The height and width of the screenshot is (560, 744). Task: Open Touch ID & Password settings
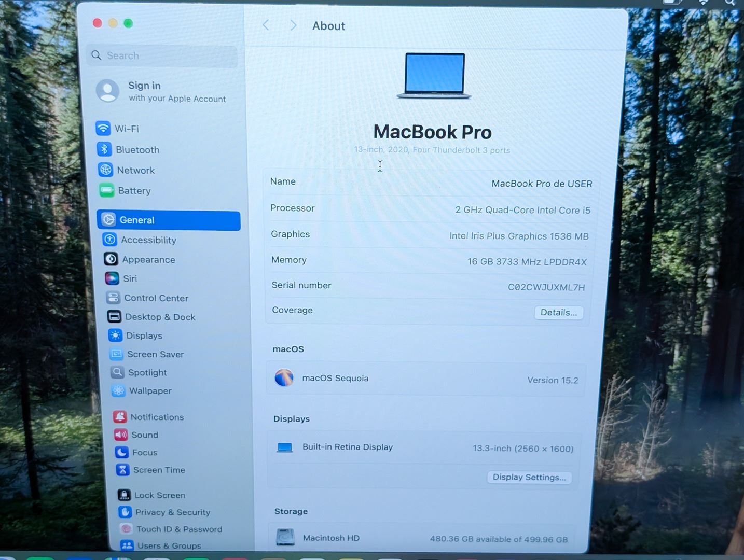tap(179, 529)
